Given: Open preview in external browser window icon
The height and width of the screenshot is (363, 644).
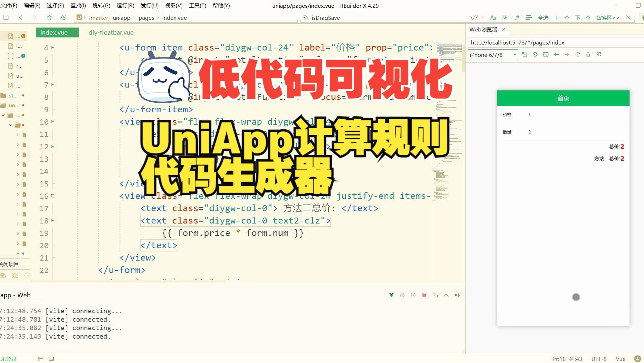Looking at the screenshot, I should point(525,54).
